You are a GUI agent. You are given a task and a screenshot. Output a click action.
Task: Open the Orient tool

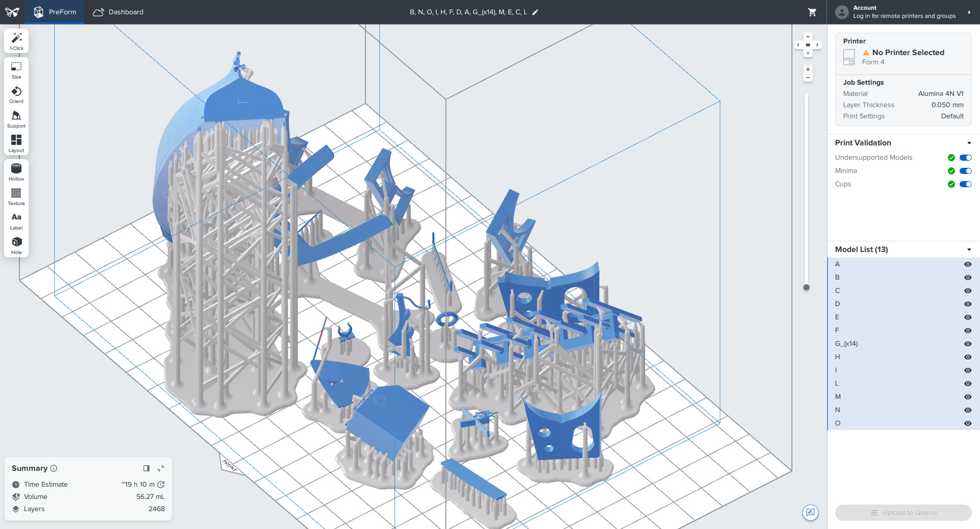16,94
